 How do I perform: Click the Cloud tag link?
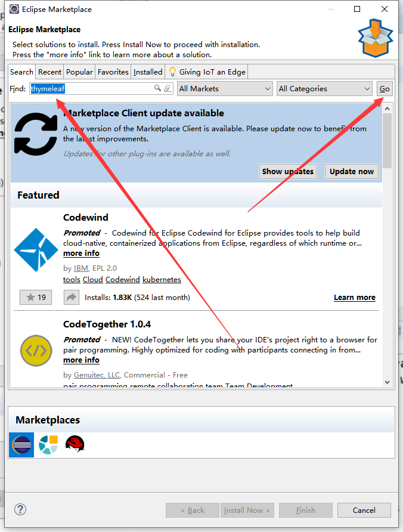[93, 280]
